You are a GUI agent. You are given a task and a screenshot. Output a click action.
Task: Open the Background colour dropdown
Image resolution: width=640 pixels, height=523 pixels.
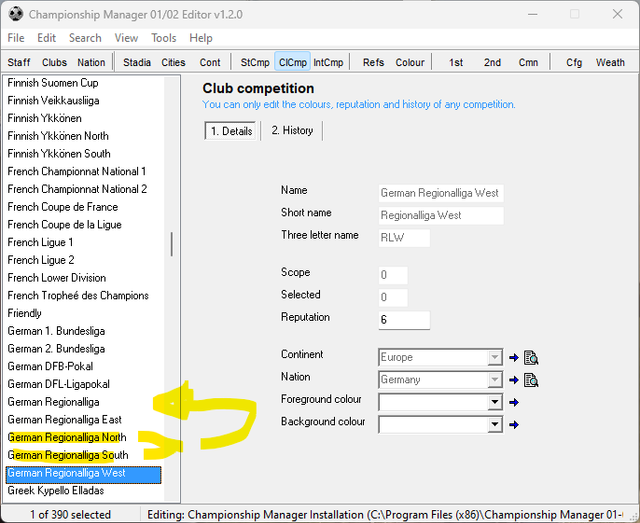point(495,425)
